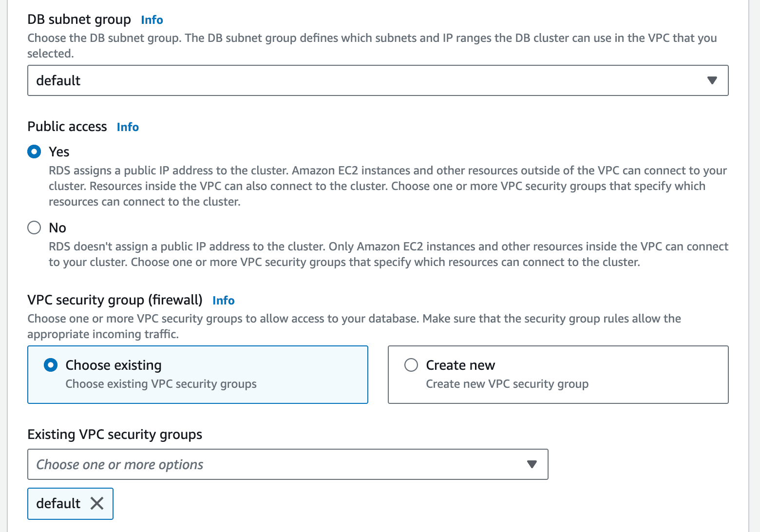
Task: Select the Choose existing radio button
Action: coord(51,365)
